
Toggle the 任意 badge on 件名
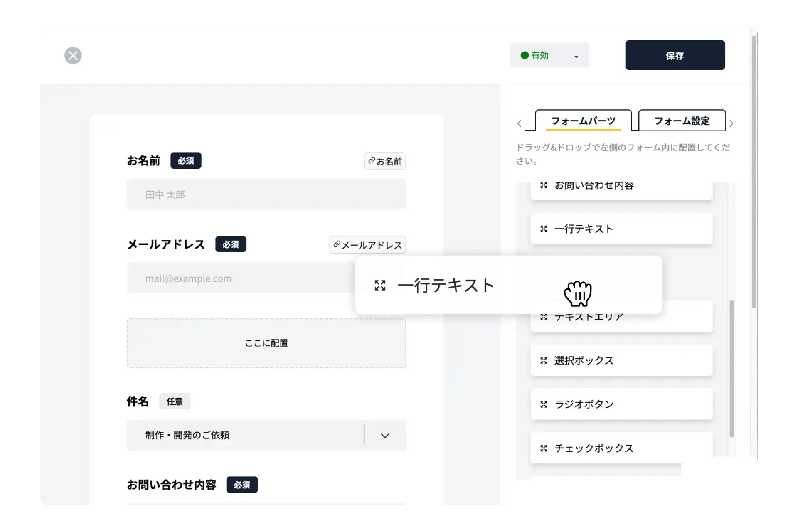coord(175,401)
